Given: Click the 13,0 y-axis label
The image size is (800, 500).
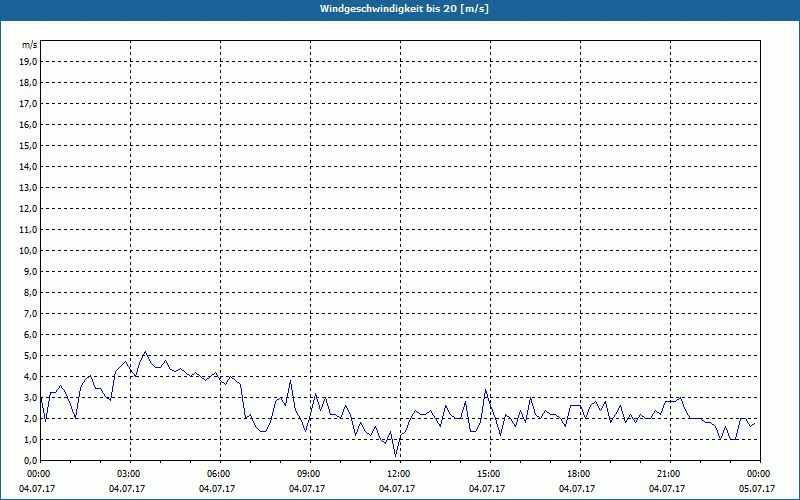Looking at the screenshot, I should point(28,187).
